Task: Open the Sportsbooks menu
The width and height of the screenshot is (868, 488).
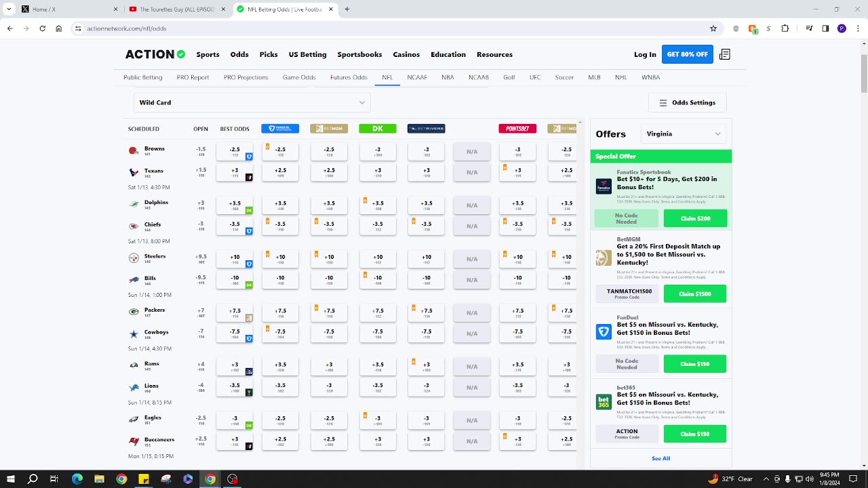Action: click(x=359, y=54)
